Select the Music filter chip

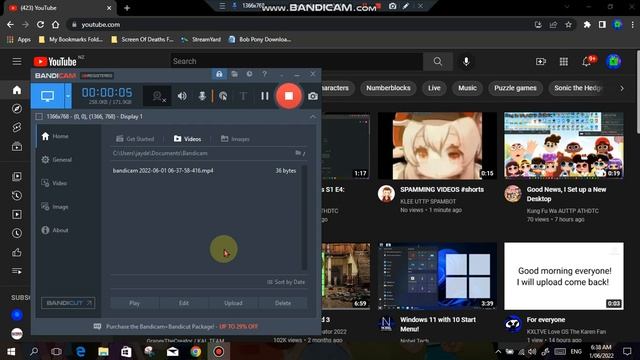[x=467, y=88]
